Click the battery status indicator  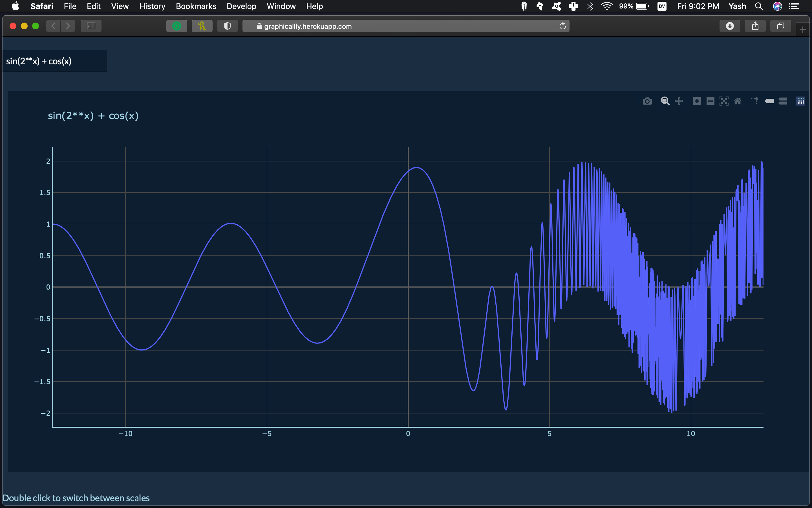click(634, 6)
